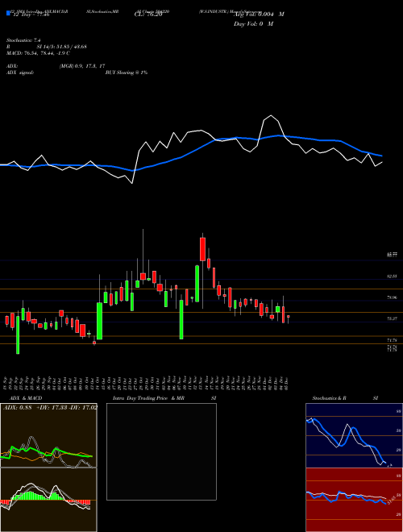
Task: Click the 82.53 price axis label
Action: click(x=392, y=276)
